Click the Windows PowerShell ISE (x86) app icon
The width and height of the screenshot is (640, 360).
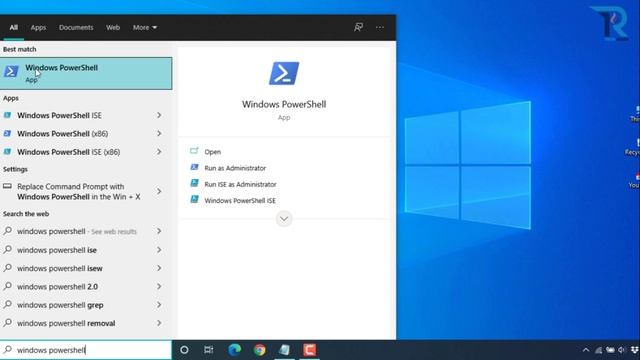7,152
